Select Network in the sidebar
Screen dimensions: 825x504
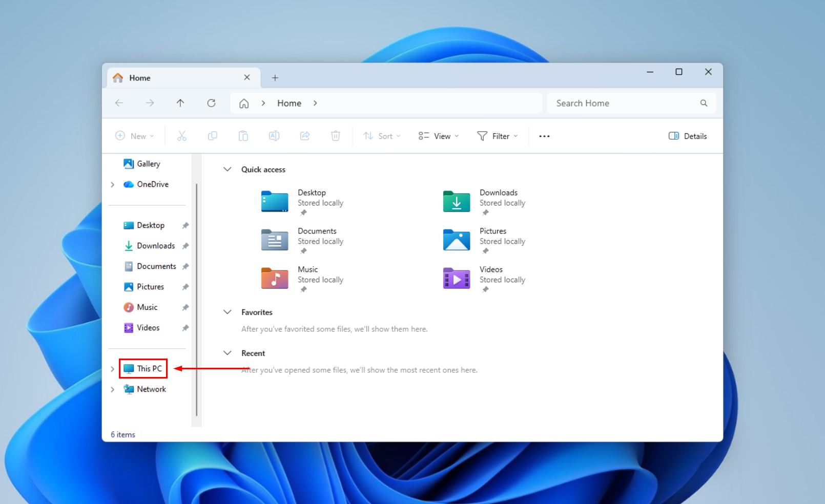tap(145, 389)
